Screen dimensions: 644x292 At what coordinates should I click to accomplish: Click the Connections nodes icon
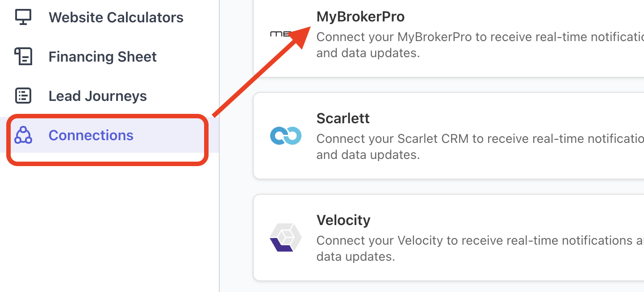[23, 135]
